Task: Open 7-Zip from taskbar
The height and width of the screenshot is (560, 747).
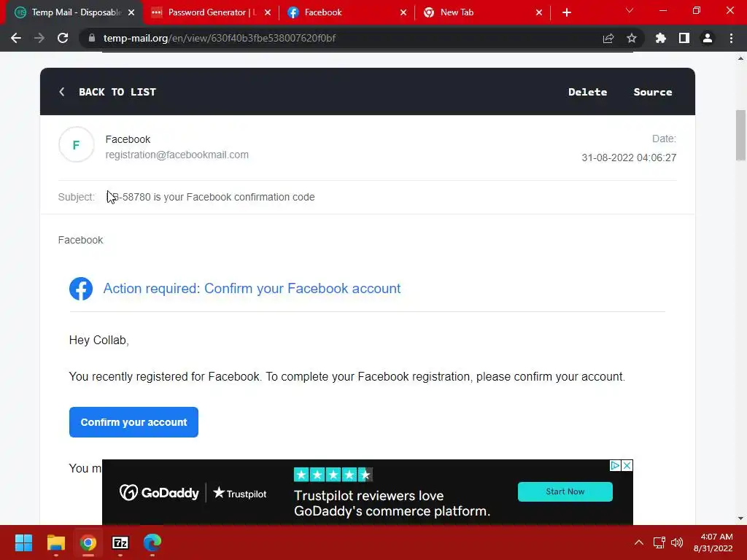Action: pyautogui.click(x=120, y=542)
